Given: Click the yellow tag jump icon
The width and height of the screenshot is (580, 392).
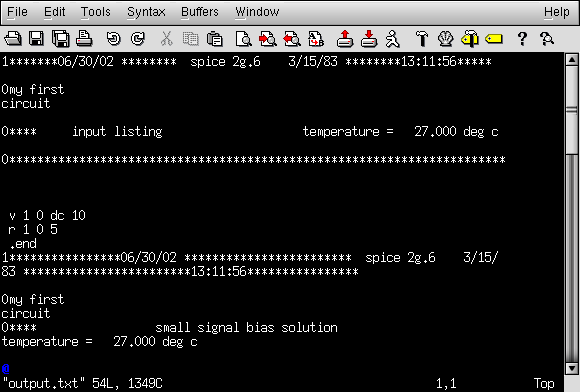Looking at the screenshot, I should click(x=494, y=38).
